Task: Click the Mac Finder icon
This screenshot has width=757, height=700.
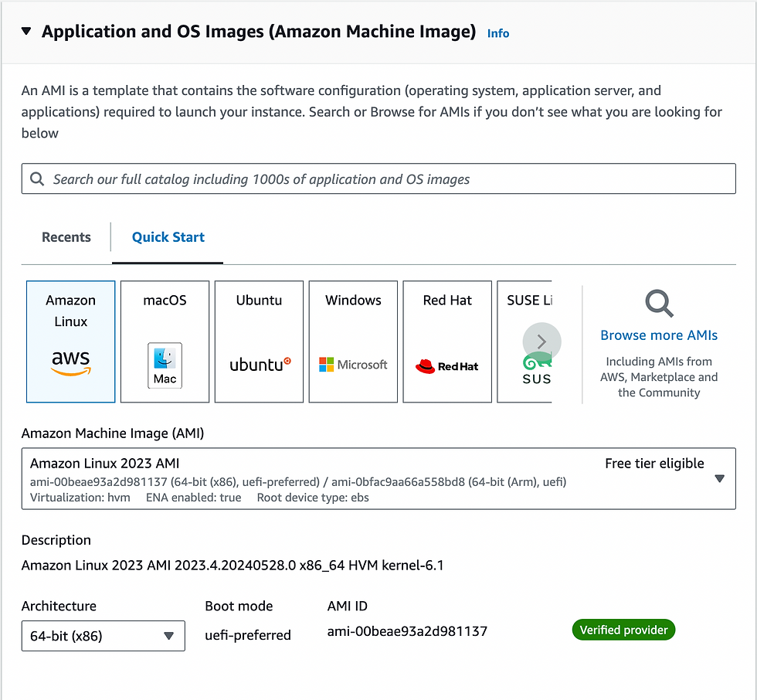Action: click(165, 365)
